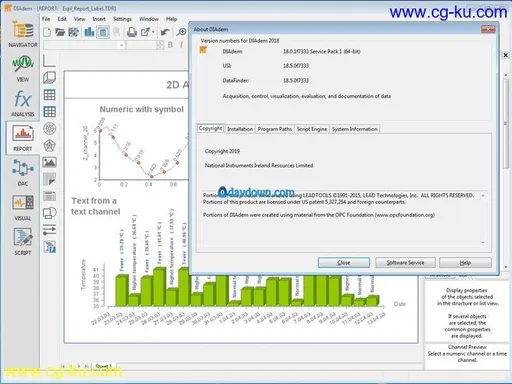The image size is (512, 384).
Task: Select the 2D table tool icon
Action: pyautogui.click(x=49, y=95)
